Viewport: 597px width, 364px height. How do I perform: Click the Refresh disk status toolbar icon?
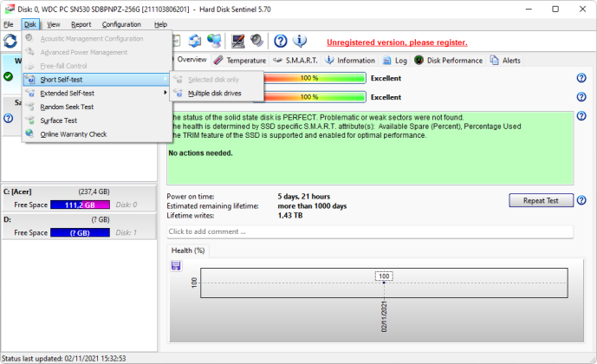coord(10,41)
